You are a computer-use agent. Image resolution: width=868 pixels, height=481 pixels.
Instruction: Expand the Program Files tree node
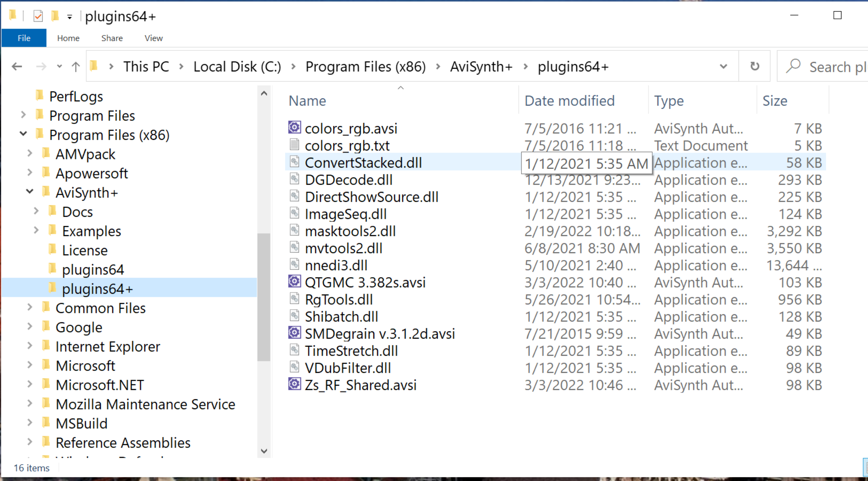23,115
